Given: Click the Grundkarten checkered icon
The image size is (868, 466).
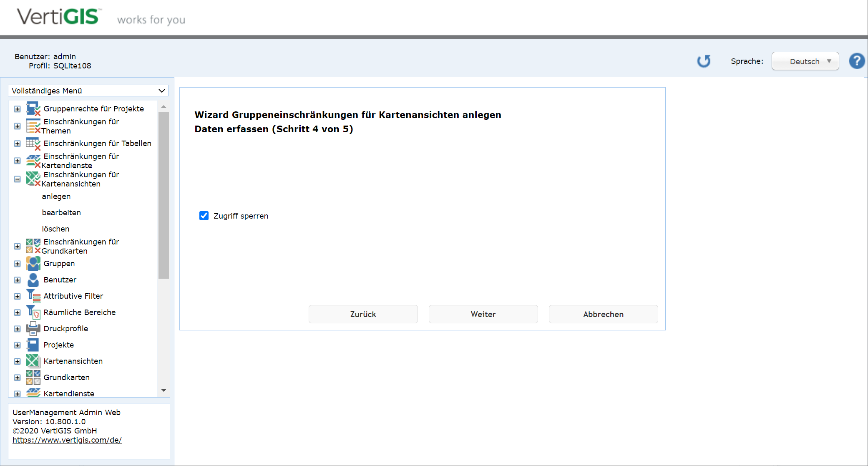Looking at the screenshot, I should [33, 377].
